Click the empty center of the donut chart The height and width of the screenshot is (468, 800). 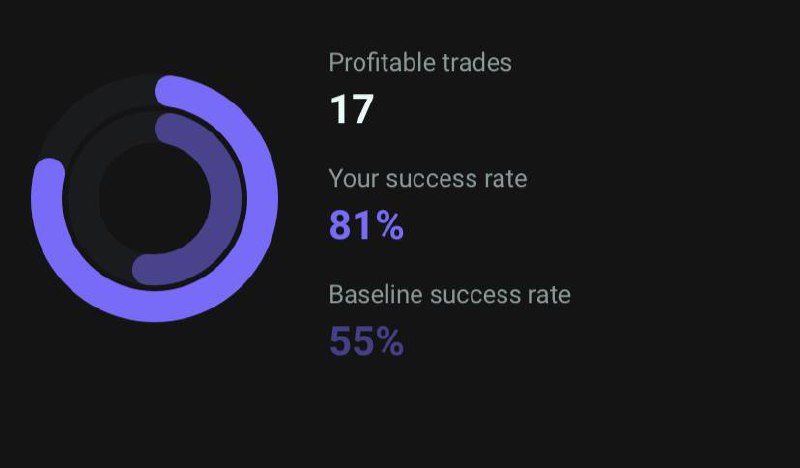coord(155,199)
